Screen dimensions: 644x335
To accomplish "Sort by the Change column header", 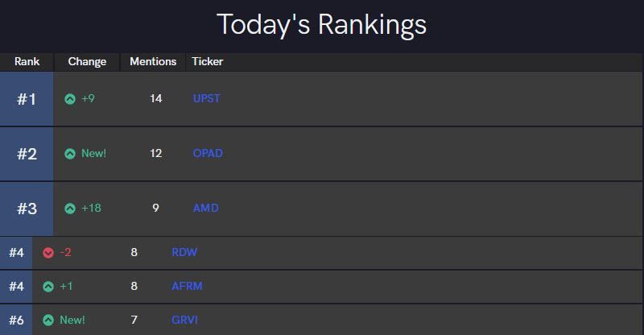I will click(x=87, y=61).
